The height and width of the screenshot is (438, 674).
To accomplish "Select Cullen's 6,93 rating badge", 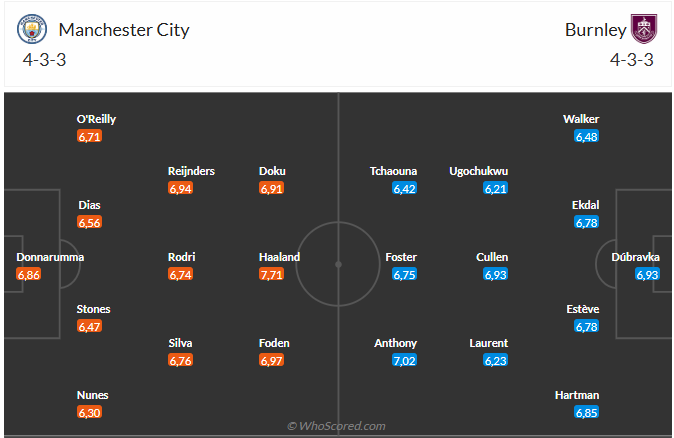I will [496, 274].
